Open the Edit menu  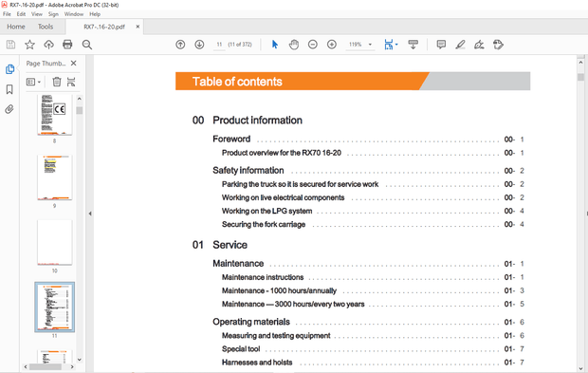21,14
